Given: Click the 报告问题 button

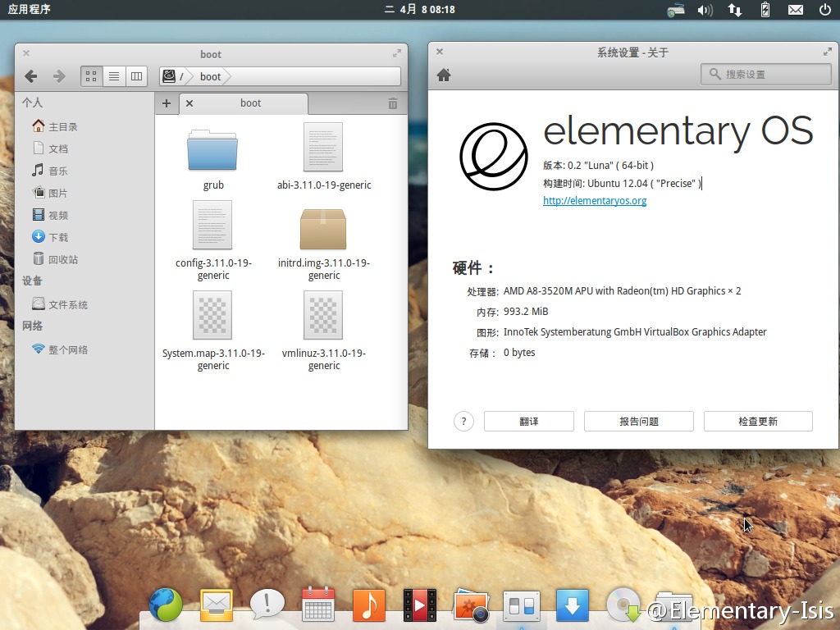Looking at the screenshot, I should pyautogui.click(x=638, y=421).
